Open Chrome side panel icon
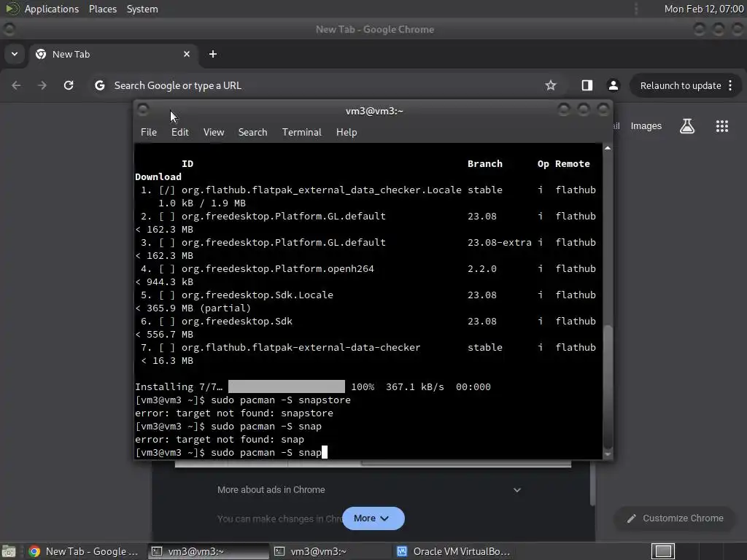 coord(587,85)
